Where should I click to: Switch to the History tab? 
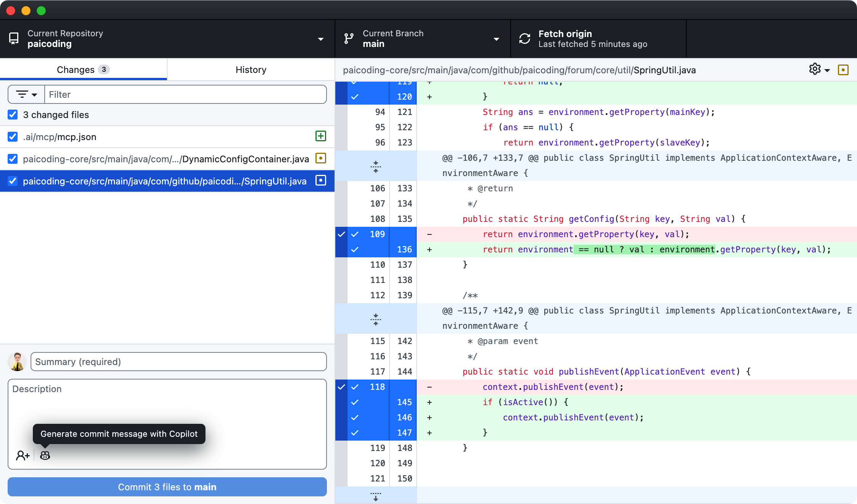pos(251,69)
